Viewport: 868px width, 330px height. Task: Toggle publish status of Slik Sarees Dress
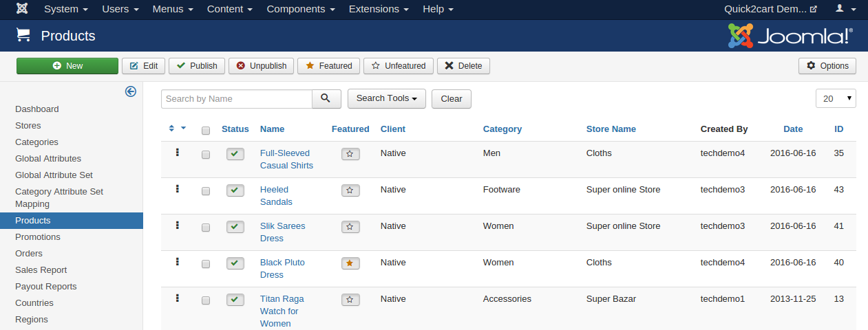pos(235,227)
